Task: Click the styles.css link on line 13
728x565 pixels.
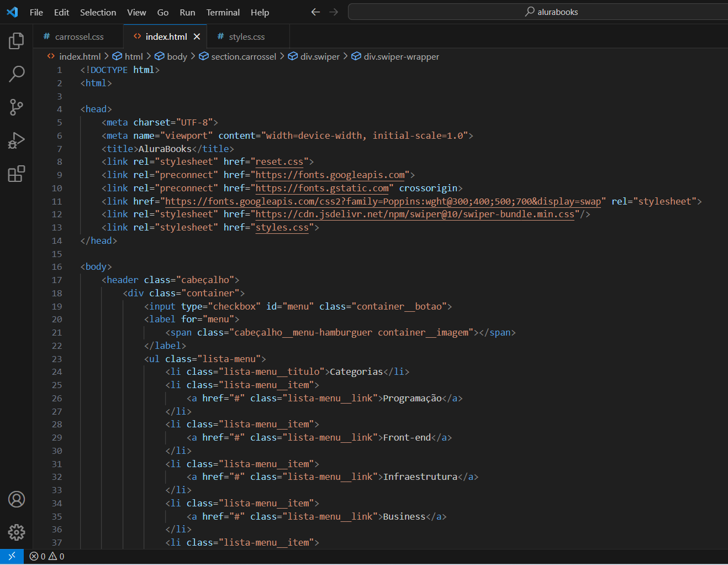Action: coord(282,228)
